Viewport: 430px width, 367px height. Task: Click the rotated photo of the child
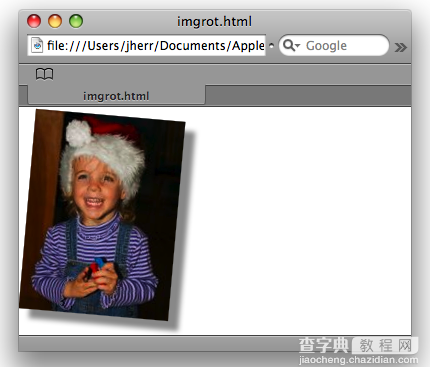click(x=102, y=215)
